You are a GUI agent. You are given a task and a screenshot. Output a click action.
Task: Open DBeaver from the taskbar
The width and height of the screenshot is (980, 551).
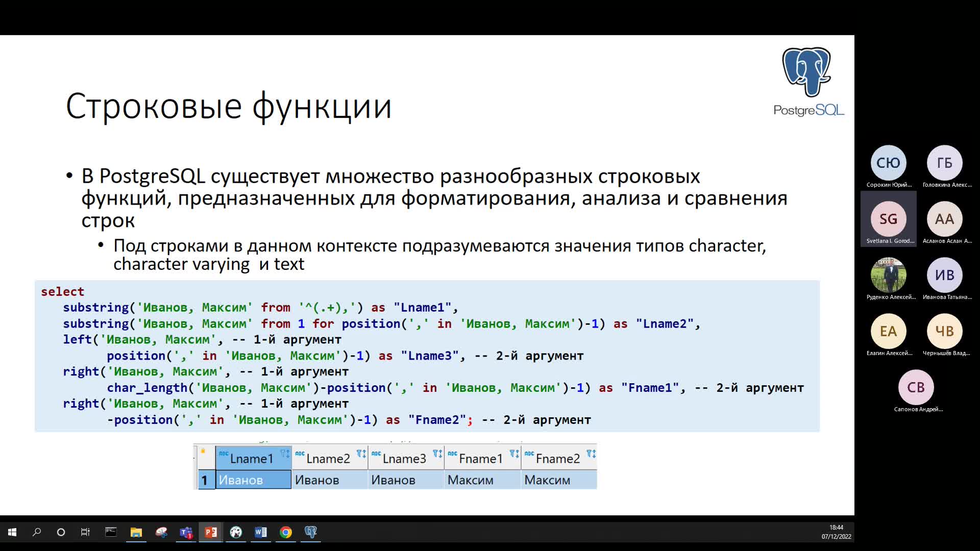point(236,532)
